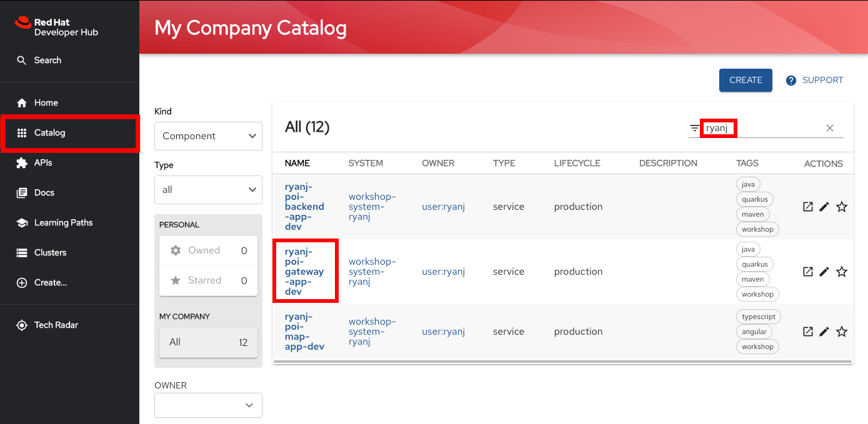Click the CREATE button

(x=746, y=81)
